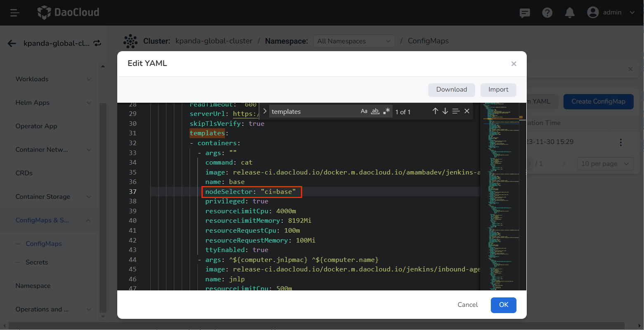Viewport: 644px width, 330px height.
Task: Click the notifications bell icon
Action: (570, 13)
